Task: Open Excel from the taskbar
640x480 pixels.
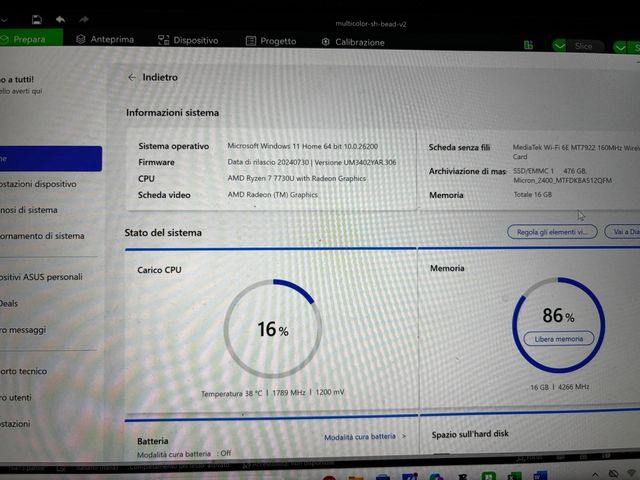Action: (x=514, y=476)
